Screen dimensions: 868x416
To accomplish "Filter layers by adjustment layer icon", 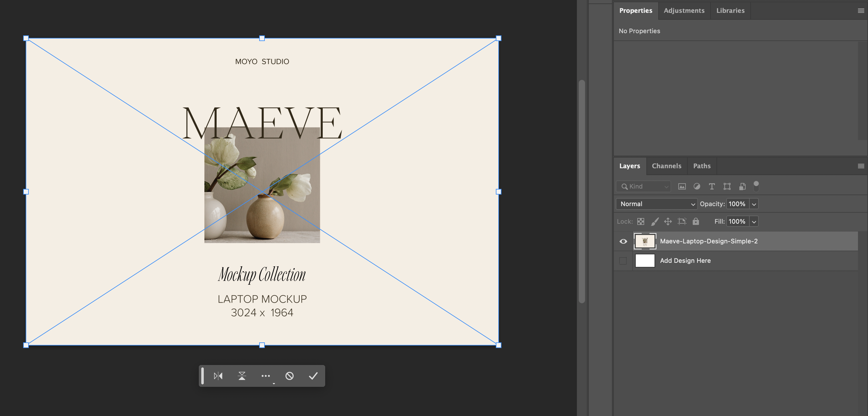I will 697,186.
